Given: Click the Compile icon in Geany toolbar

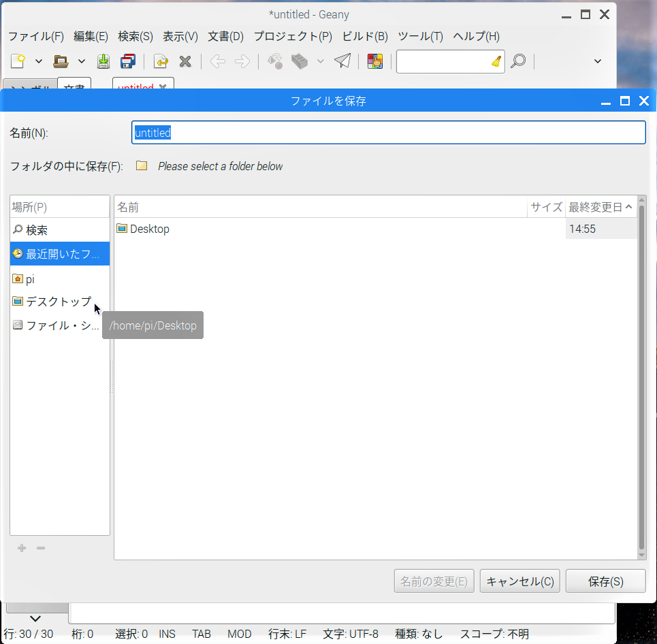Looking at the screenshot, I should coord(275,61).
